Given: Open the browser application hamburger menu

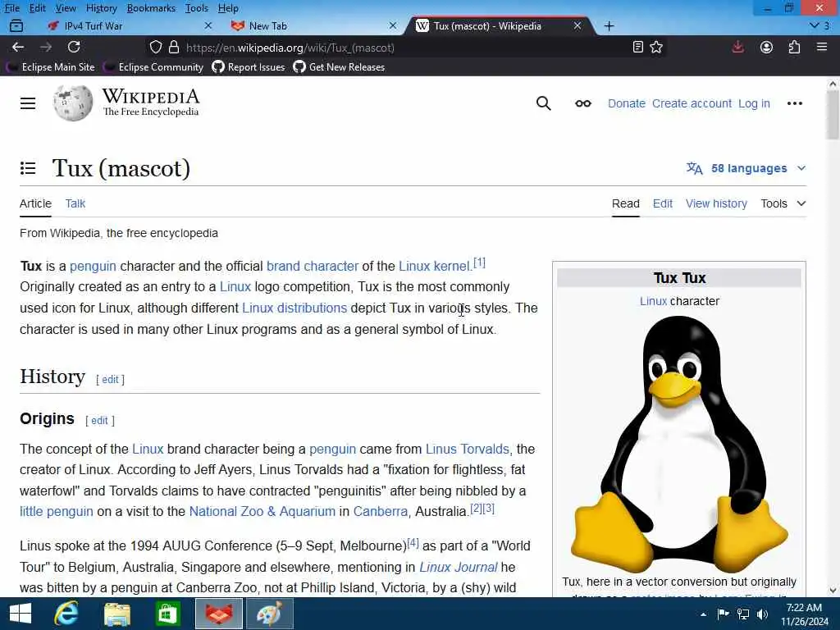Looking at the screenshot, I should [x=822, y=47].
